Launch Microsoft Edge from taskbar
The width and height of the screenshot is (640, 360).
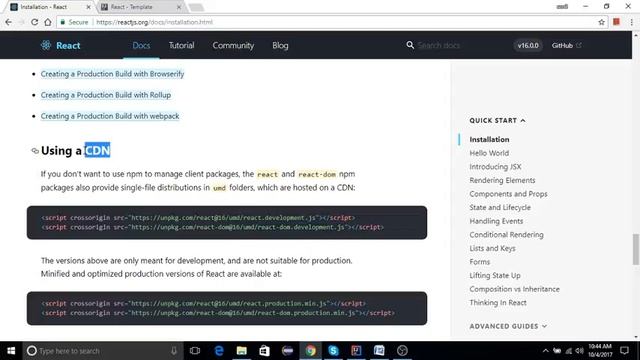coord(219,351)
